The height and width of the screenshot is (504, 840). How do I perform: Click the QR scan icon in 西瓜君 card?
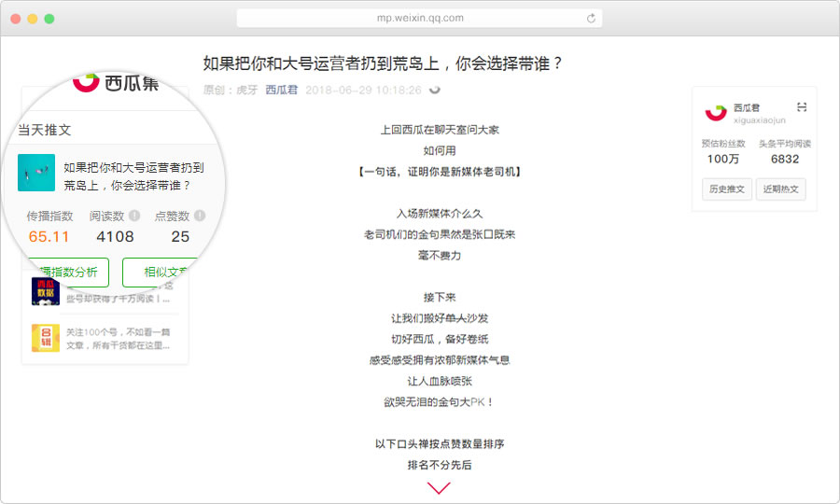(802, 107)
